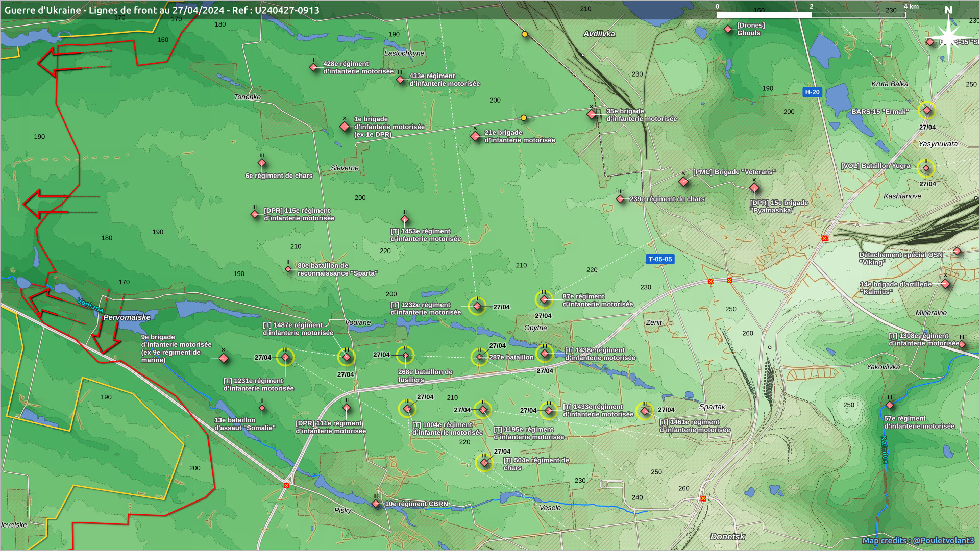Click the T-05-05 road shield label
980x551 pixels.
(660, 259)
